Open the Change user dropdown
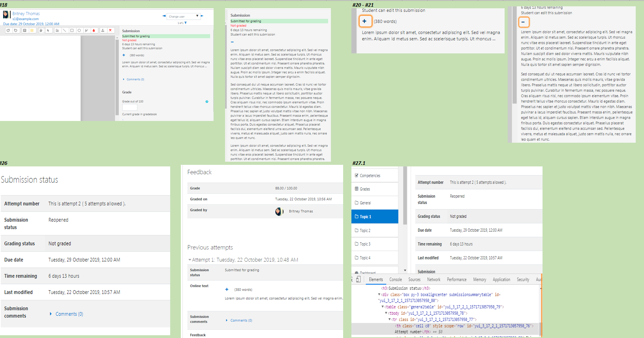The width and height of the screenshot is (644, 338). [x=183, y=16]
